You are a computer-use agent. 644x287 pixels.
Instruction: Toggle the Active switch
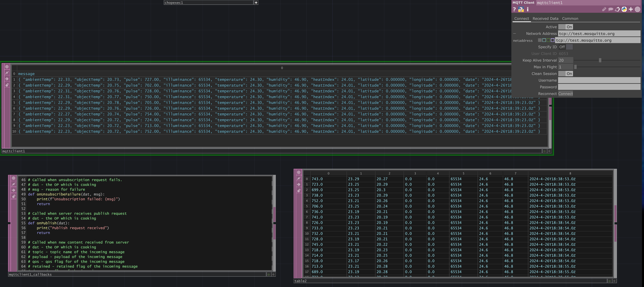(566, 27)
